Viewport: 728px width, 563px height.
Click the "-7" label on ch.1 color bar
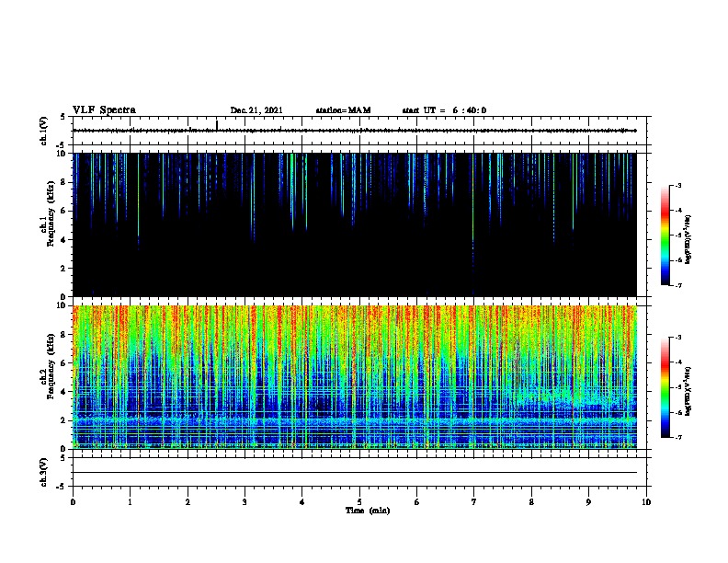677,285
